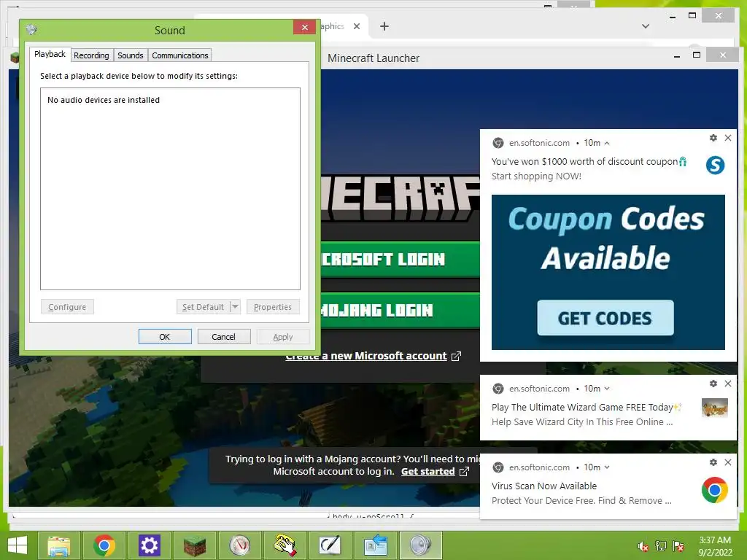Open File Explorer from the taskbar
This screenshot has width=747, height=560.
[59, 545]
